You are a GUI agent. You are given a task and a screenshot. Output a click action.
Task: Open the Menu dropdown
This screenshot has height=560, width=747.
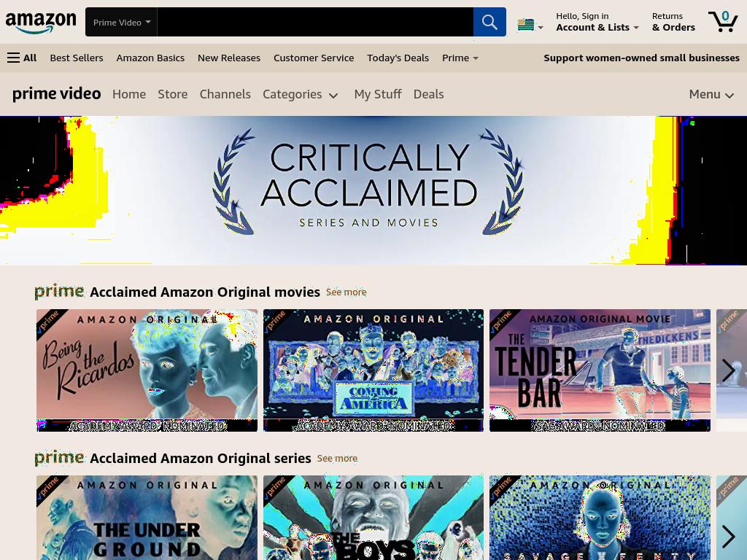(x=711, y=94)
